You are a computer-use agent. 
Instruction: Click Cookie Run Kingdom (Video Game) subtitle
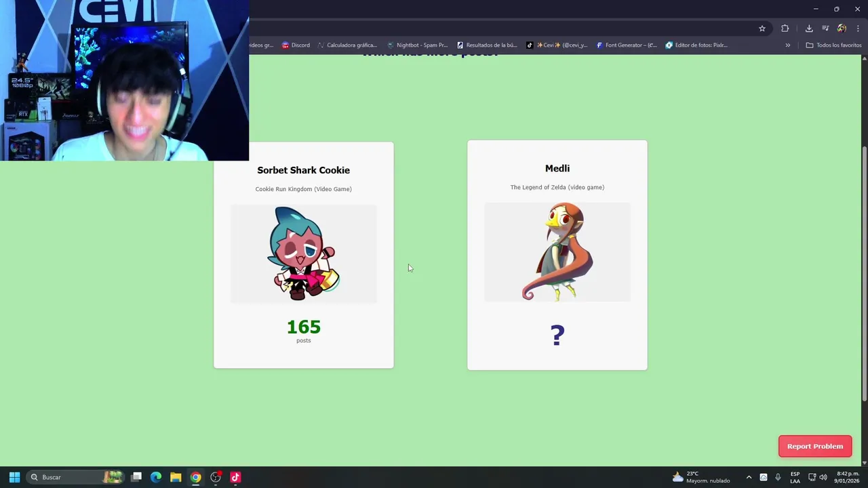[303, 189]
